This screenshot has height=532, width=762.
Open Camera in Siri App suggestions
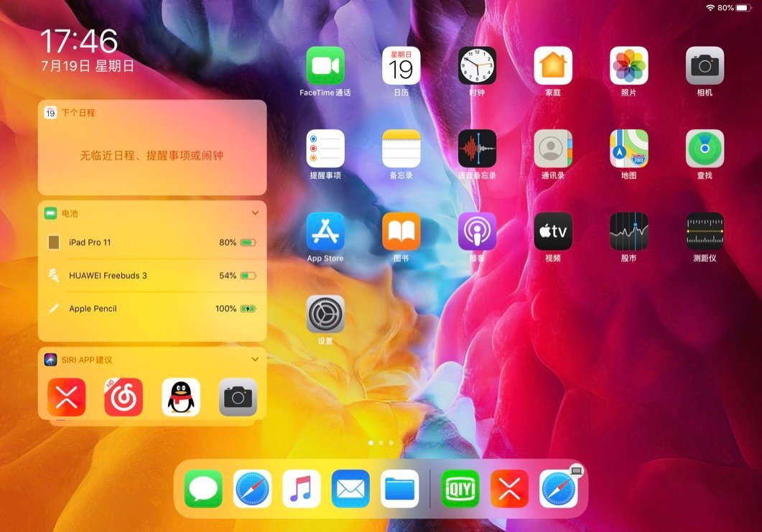point(238,398)
